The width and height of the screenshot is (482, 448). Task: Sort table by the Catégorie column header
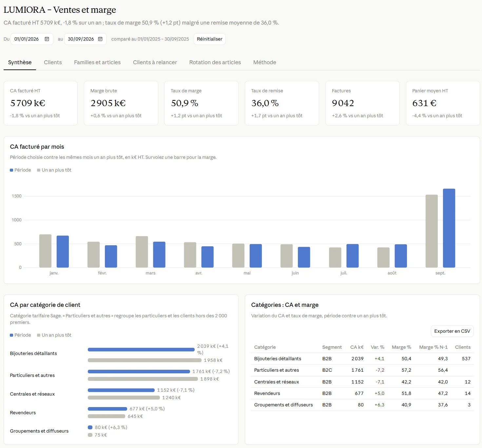tap(265, 347)
